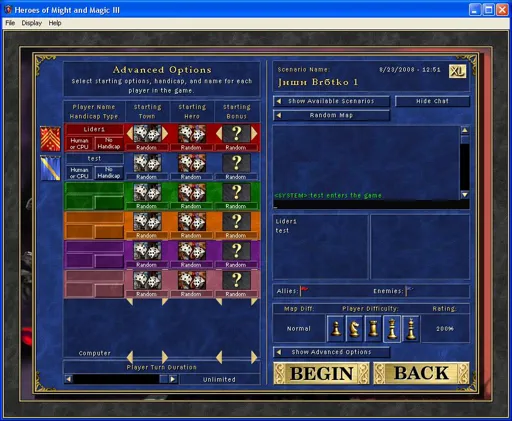Select the knight normal difficulty icon
Screen dimensions: 512x421
point(354,329)
